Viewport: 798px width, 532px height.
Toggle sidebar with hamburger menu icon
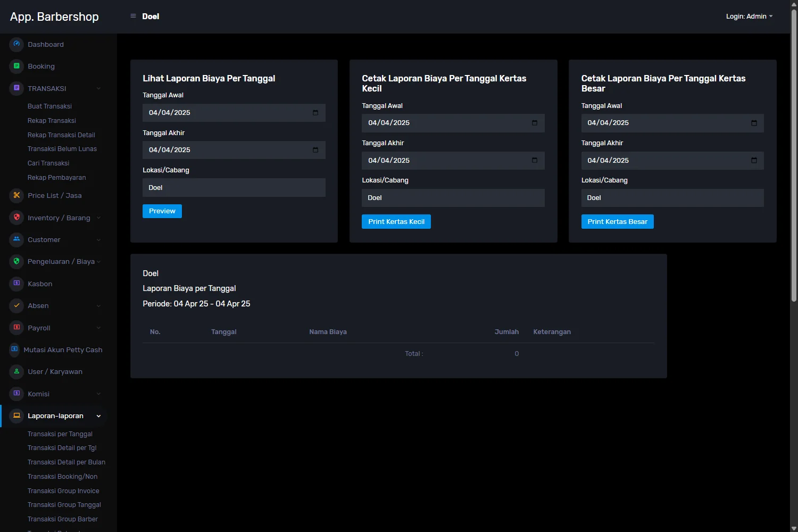pos(133,16)
